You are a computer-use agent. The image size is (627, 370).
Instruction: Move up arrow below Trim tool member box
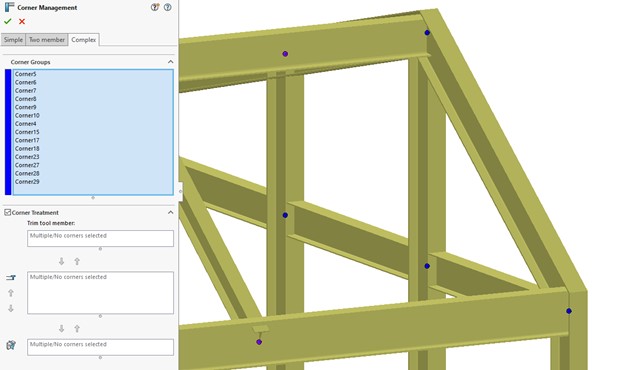(x=77, y=261)
